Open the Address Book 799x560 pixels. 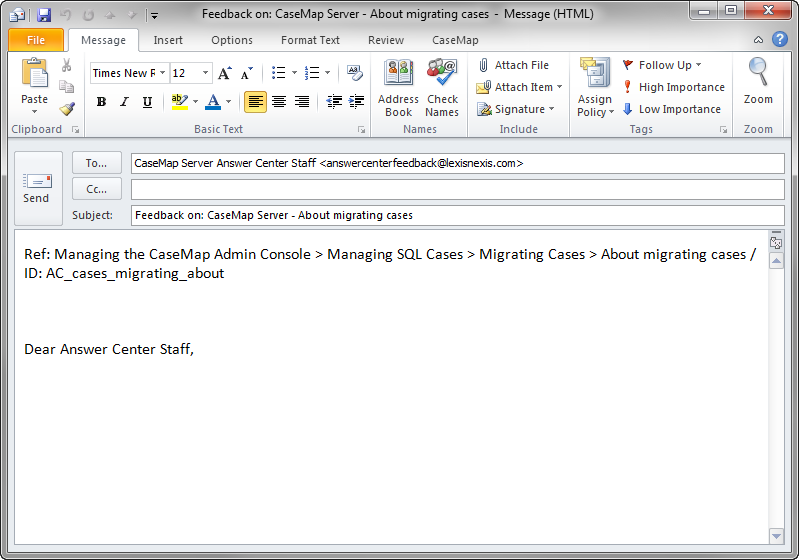click(398, 88)
